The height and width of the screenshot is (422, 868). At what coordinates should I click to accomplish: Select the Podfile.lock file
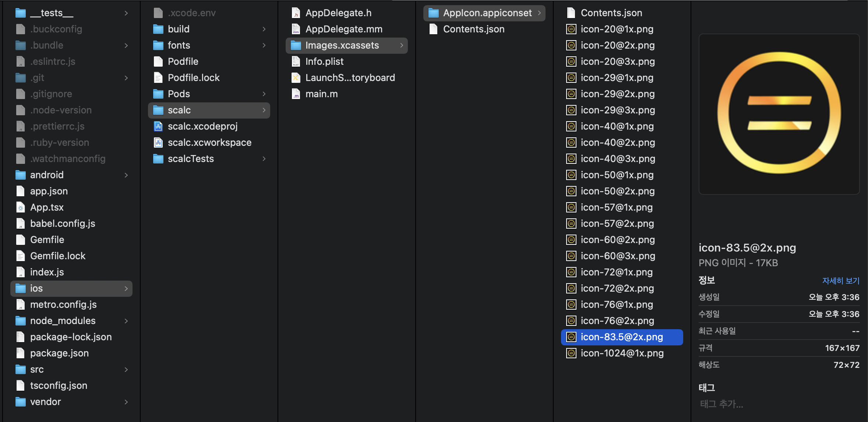click(194, 78)
